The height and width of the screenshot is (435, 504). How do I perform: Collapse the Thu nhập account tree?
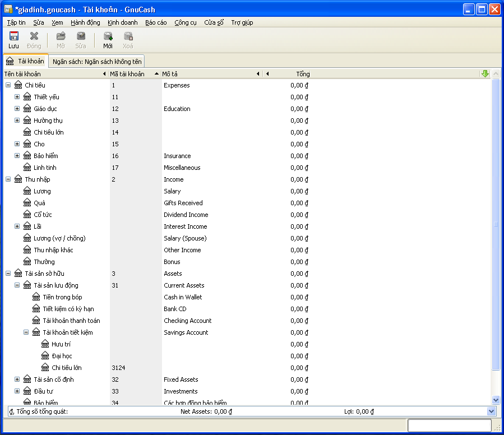(x=8, y=179)
